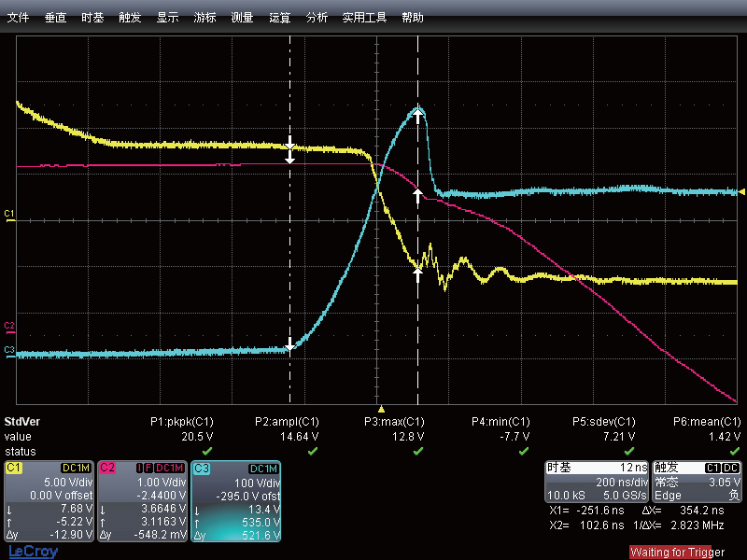
Task: Click the C1 trigger source badge
Action: point(712,468)
